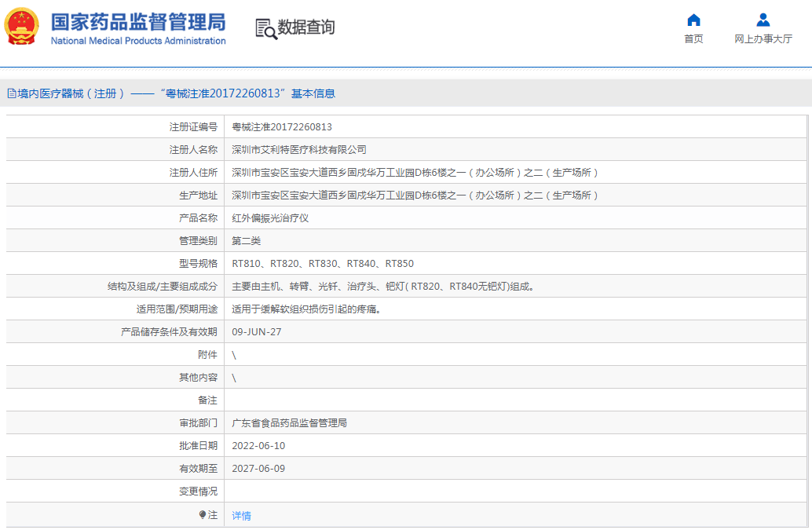Click the 国家药品监督管理局 site title

tap(137, 21)
